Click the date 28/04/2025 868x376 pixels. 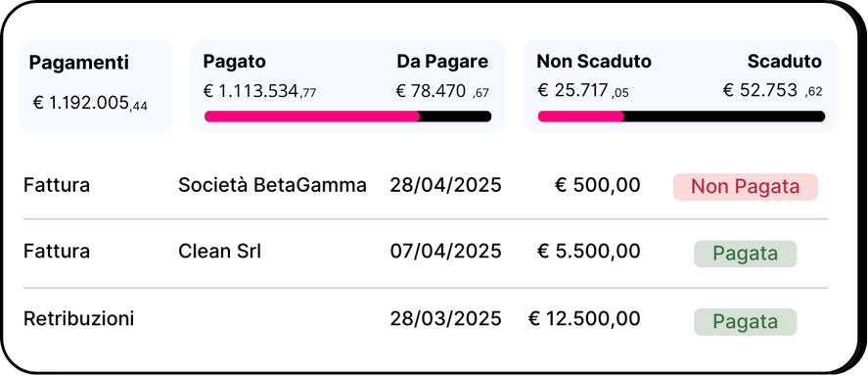[x=445, y=185]
